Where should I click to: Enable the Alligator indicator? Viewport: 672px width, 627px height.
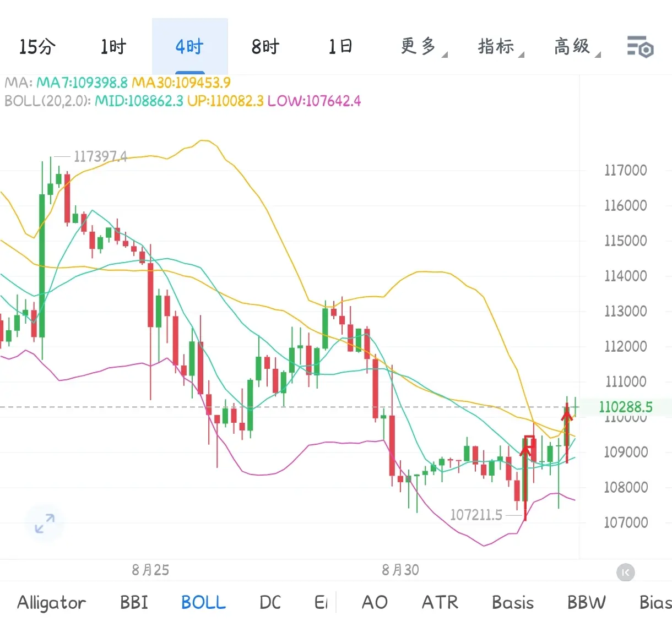(51, 602)
